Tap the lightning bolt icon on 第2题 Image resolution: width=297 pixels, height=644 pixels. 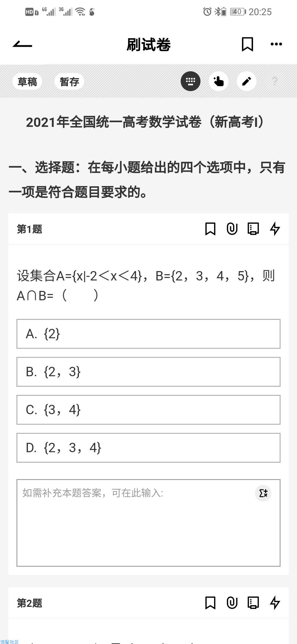pos(275,603)
